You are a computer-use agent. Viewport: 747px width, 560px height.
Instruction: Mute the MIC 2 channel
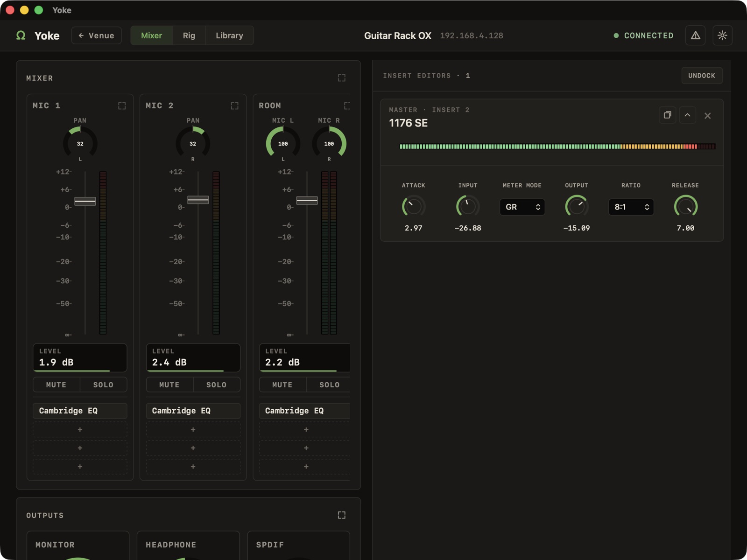pyautogui.click(x=169, y=385)
